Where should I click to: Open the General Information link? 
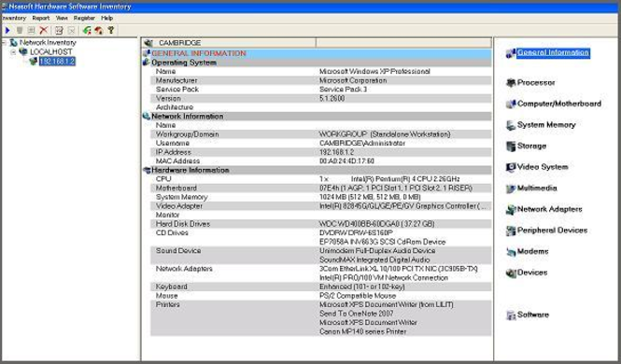(553, 52)
